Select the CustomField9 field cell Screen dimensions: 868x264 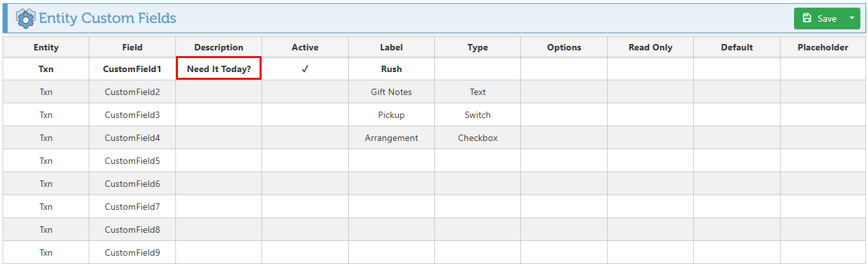132,253
